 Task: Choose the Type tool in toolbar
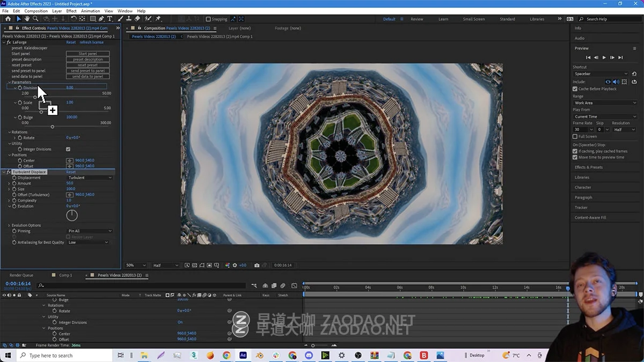[x=109, y=19]
